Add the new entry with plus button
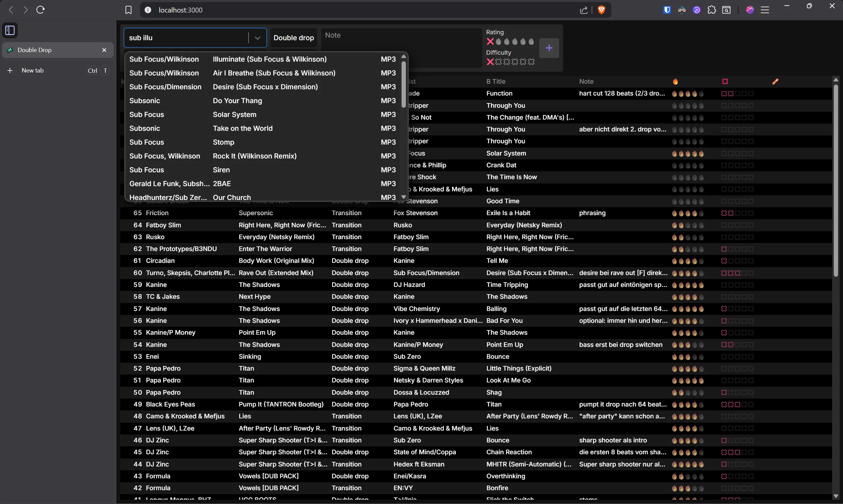Image resolution: width=843 pixels, height=504 pixels. 549,48
